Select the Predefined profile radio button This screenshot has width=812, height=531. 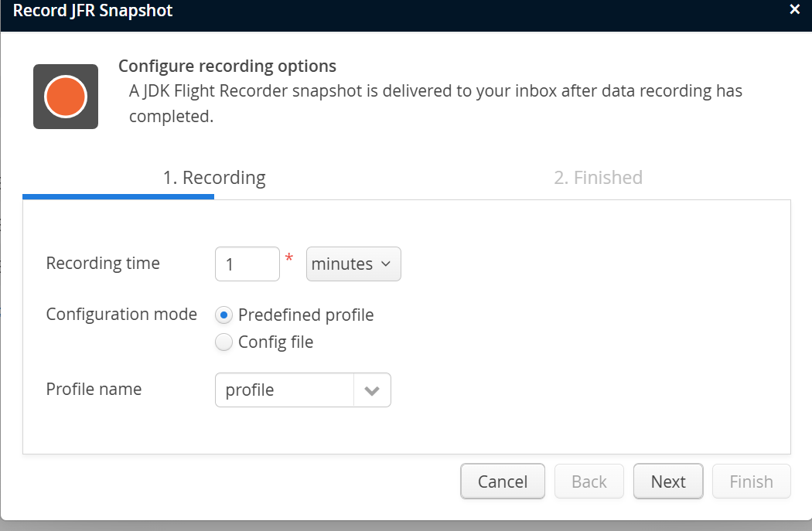coord(224,315)
